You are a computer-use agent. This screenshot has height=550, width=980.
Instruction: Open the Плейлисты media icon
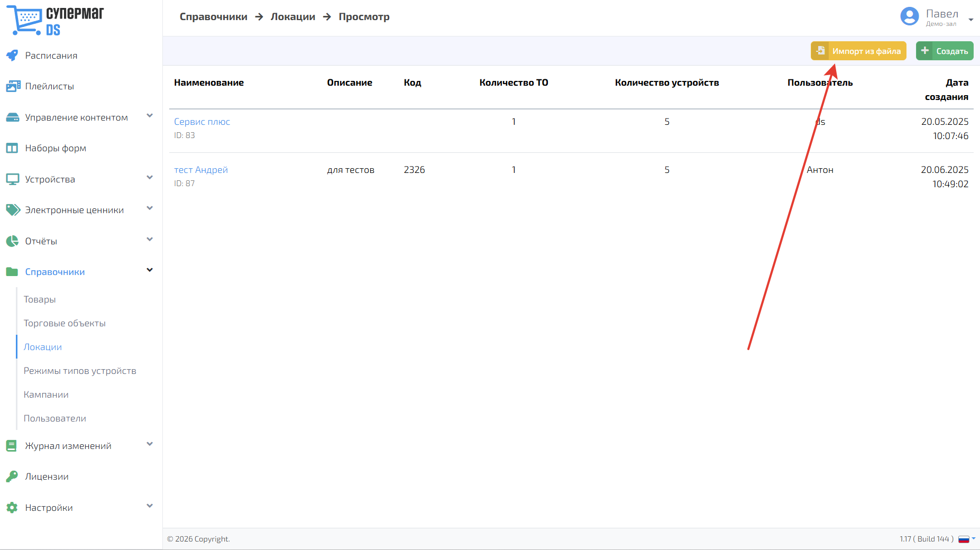[x=13, y=86]
